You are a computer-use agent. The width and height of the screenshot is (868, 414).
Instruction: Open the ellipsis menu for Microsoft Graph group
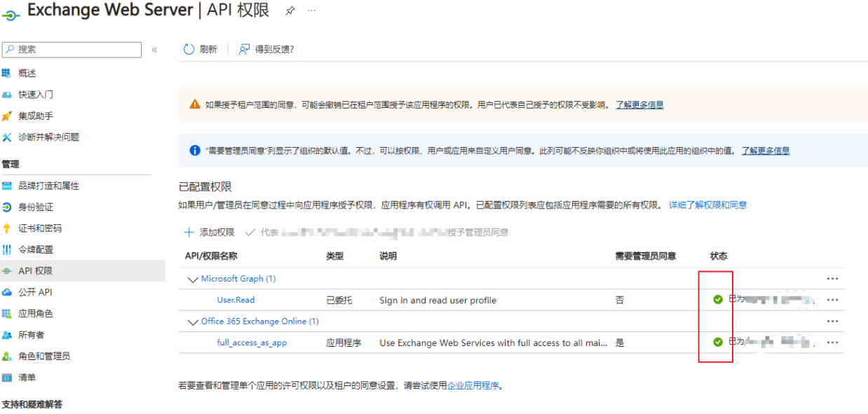[x=832, y=278]
